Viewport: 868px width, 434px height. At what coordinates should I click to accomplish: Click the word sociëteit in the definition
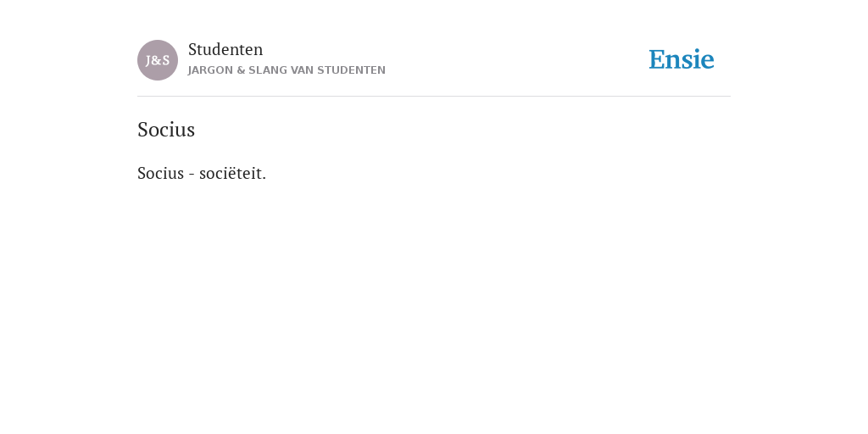tap(232, 173)
